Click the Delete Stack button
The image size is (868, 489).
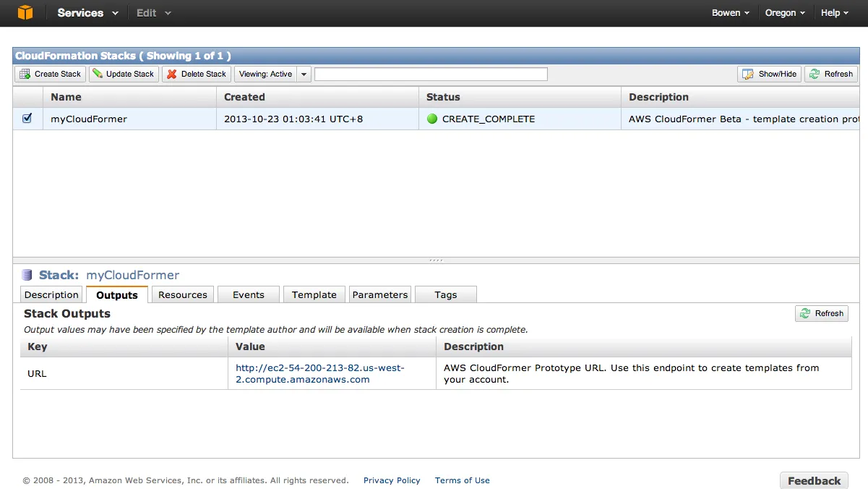197,74
